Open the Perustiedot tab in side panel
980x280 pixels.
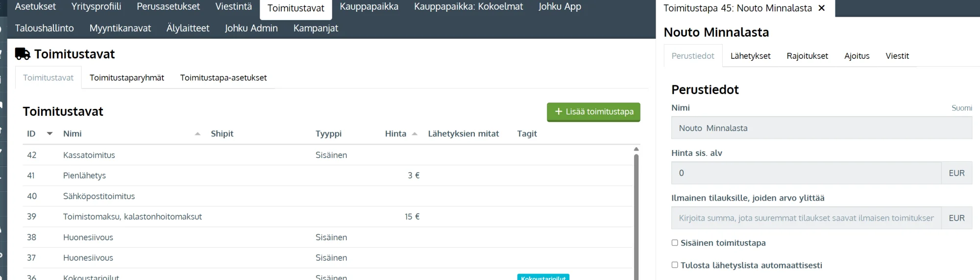click(x=693, y=56)
